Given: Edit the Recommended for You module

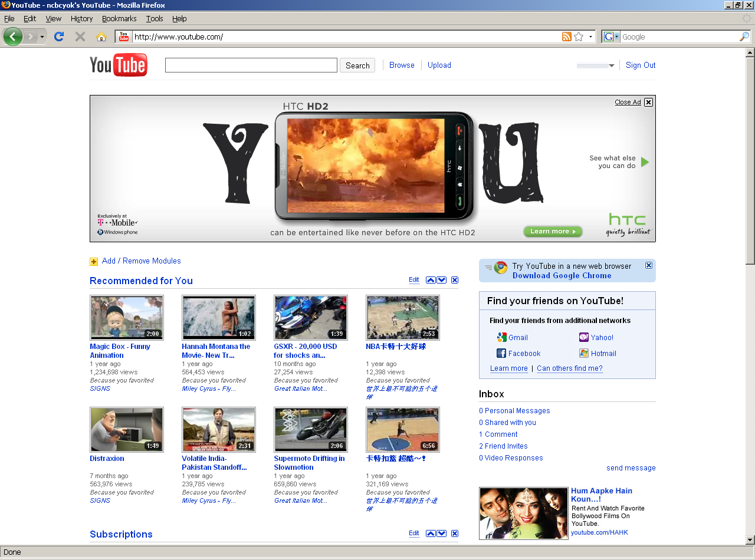Looking at the screenshot, I should 414,280.
